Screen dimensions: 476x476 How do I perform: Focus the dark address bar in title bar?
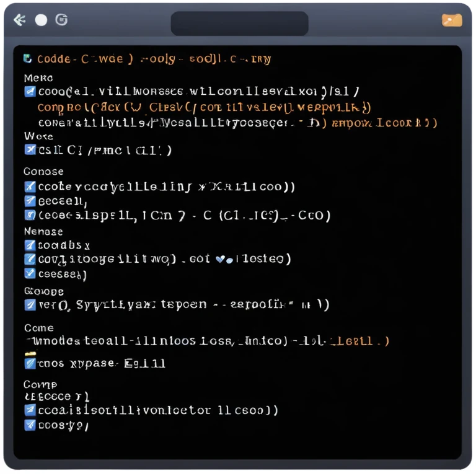tap(239, 24)
